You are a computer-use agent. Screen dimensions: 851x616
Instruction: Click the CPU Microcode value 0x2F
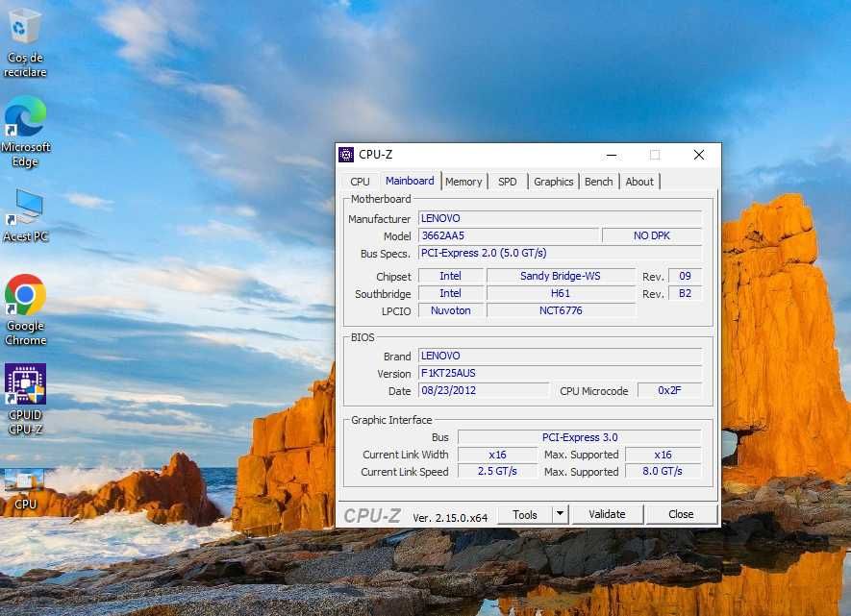click(669, 390)
